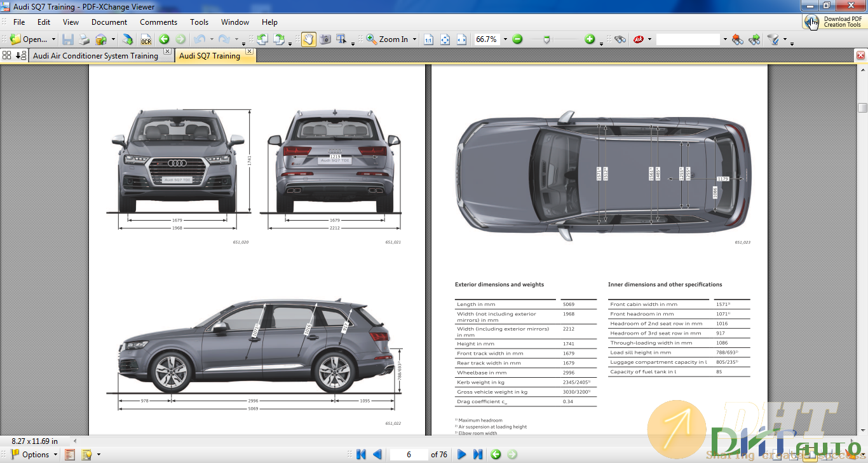Open the binoculars Find tool
This screenshot has height=463, width=868.
[620, 39]
